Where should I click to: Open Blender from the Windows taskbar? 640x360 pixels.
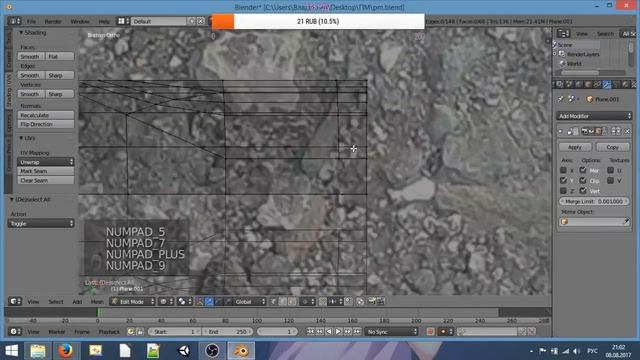241,351
